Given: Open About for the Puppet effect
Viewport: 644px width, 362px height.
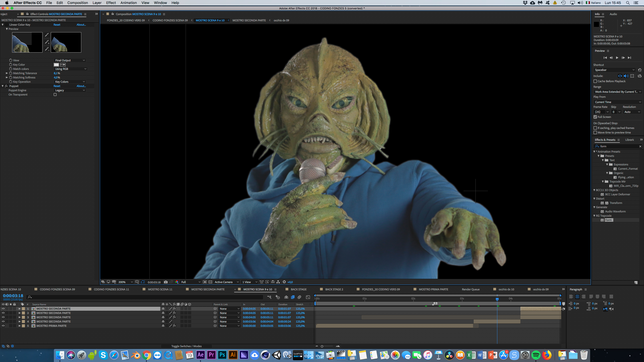Looking at the screenshot, I should point(81,86).
